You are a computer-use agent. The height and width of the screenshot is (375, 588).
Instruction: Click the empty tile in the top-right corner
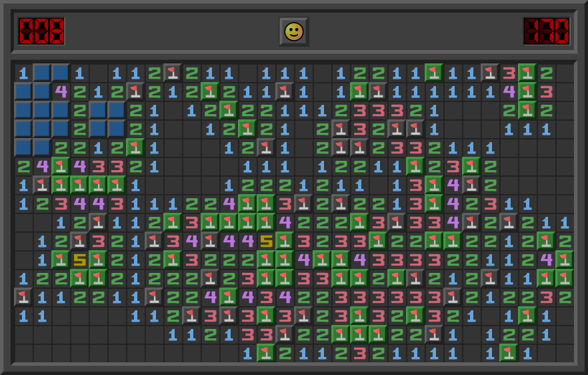click(565, 73)
